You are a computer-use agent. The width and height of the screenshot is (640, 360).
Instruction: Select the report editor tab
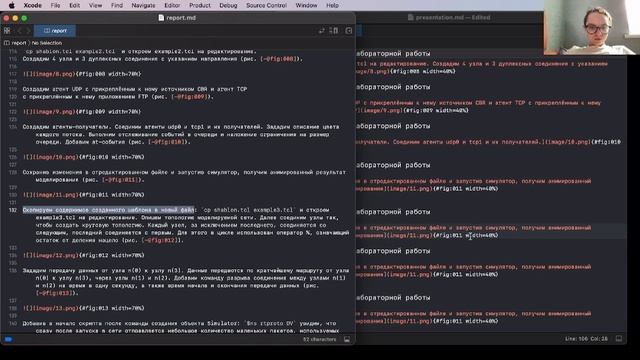click(x=55, y=31)
